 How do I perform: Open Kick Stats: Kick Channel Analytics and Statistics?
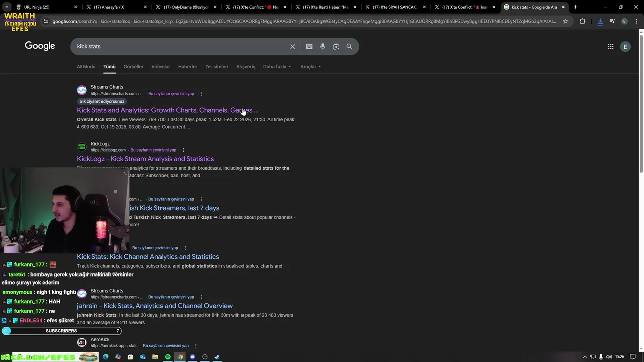pyautogui.click(x=148, y=257)
